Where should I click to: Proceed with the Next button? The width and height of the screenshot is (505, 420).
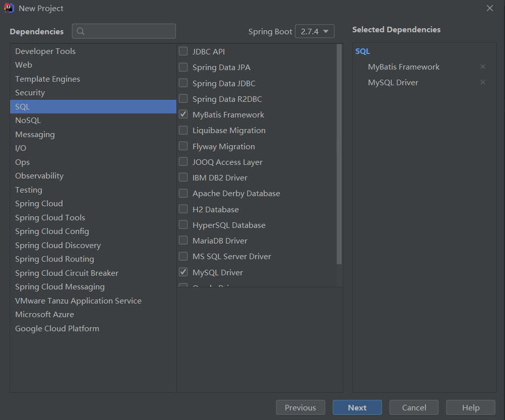point(357,407)
